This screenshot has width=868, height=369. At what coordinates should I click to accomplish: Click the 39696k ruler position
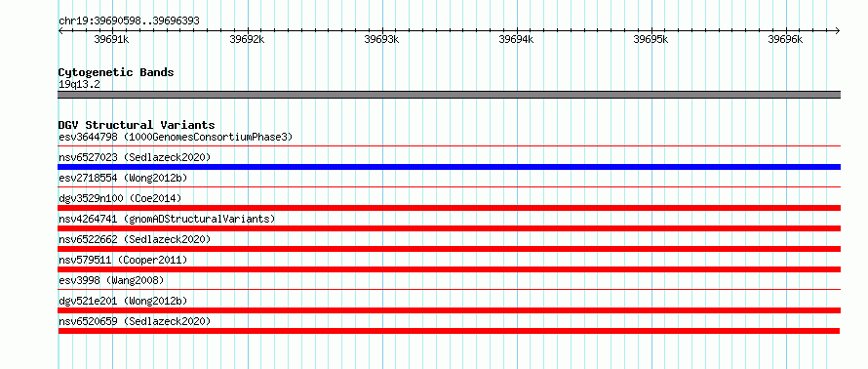click(x=785, y=39)
